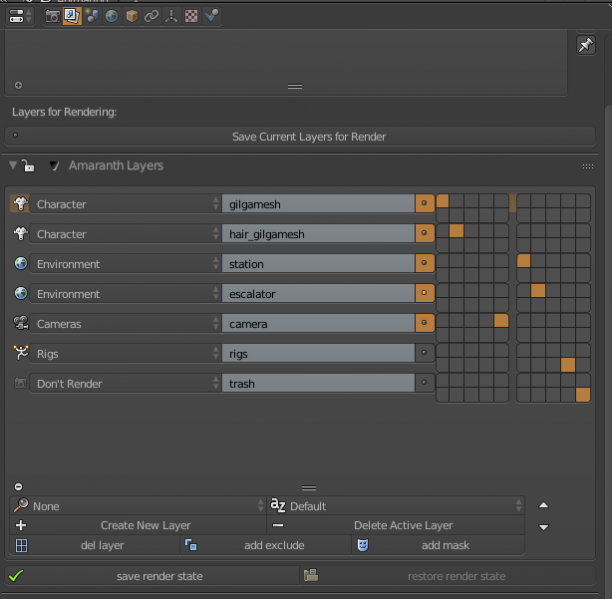Open Rigs type dropdown
Image resolution: width=612 pixels, height=599 pixels.
click(x=126, y=354)
